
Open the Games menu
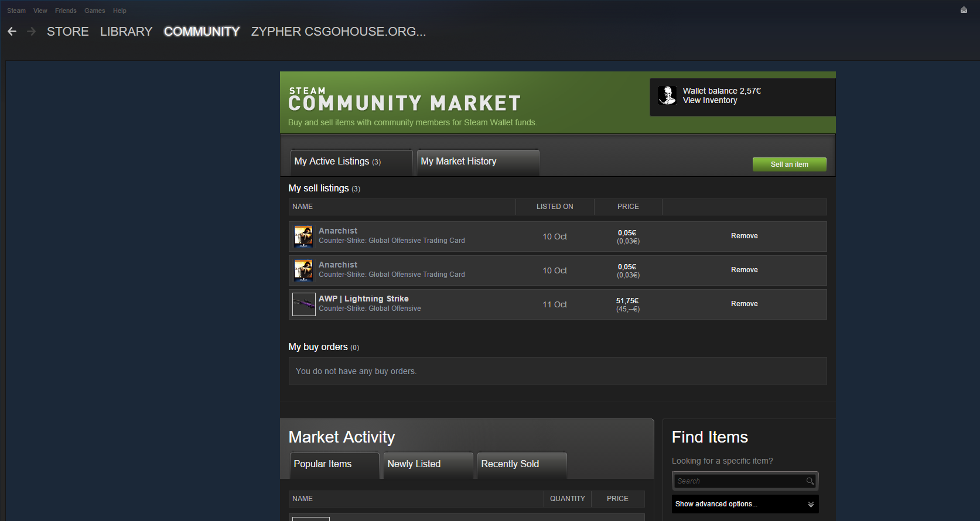[95, 11]
